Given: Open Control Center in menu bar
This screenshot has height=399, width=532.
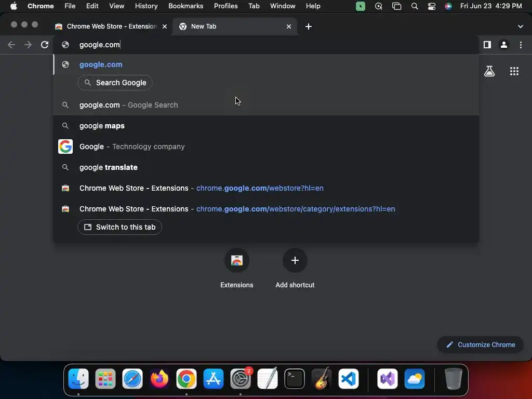Looking at the screenshot, I should coord(432,6).
